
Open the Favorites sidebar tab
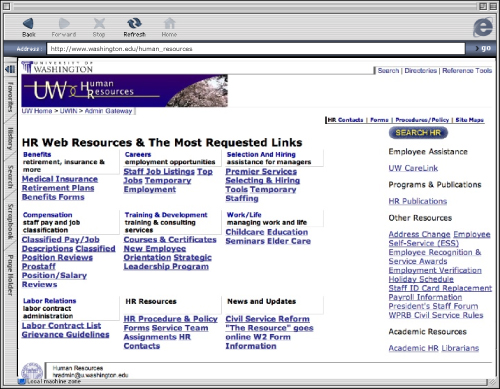click(10, 97)
